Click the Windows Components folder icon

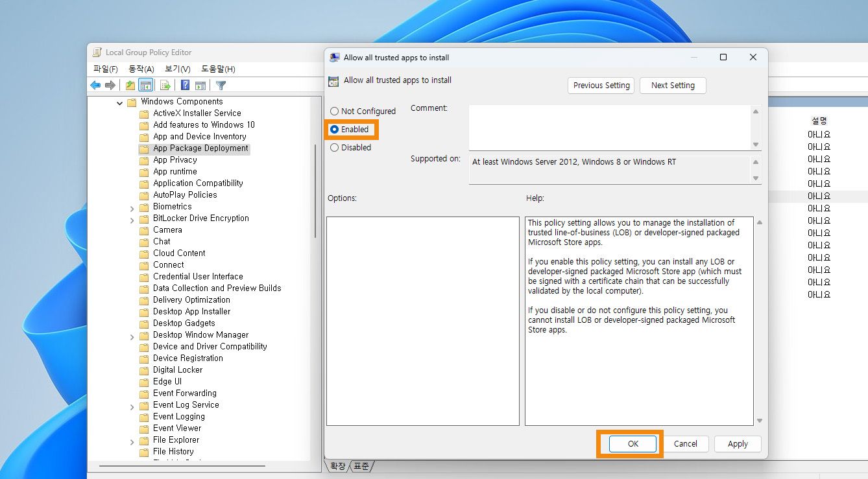(x=132, y=102)
